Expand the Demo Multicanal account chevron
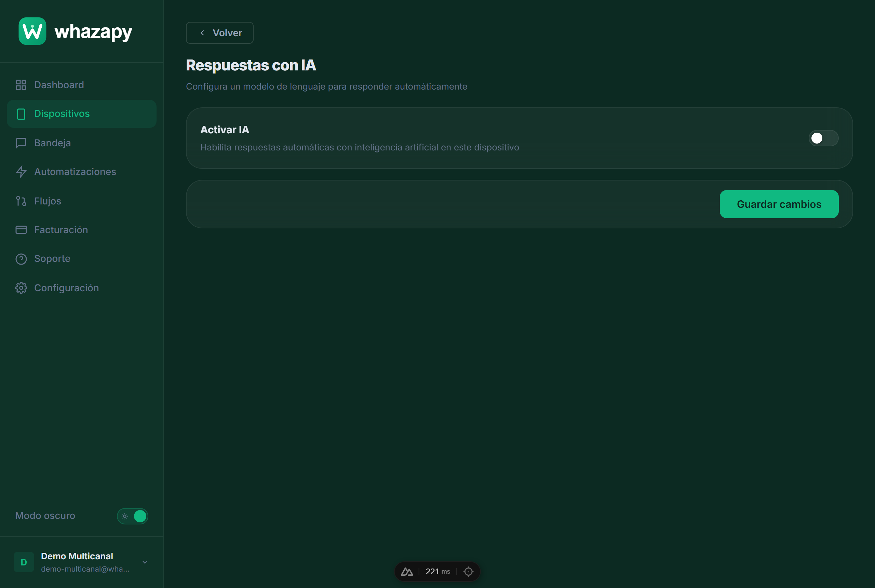This screenshot has width=875, height=588. [x=145, y=562]
